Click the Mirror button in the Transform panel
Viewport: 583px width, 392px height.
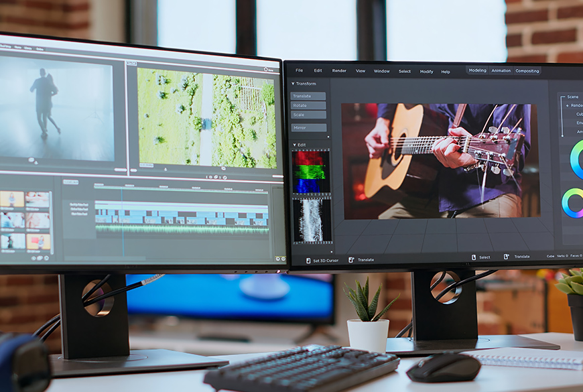[x=309, y=127]
